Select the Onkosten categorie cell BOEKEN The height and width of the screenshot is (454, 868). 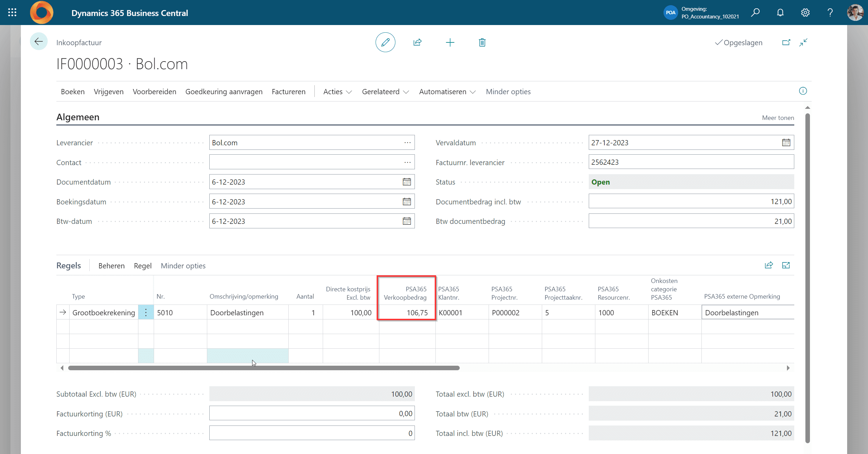[675, 313]
